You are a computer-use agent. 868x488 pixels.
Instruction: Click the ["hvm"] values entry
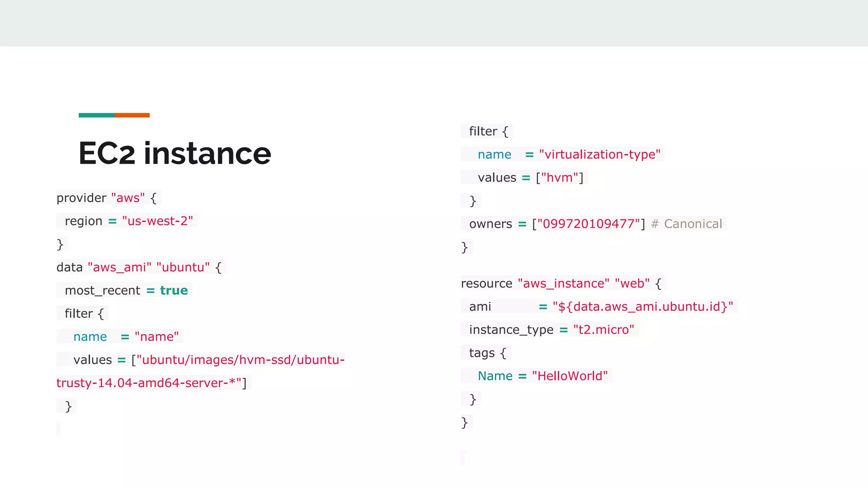click(559, 177)
